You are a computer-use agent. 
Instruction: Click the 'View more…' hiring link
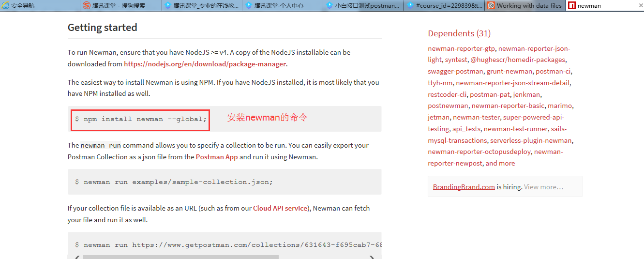[543, 187]
